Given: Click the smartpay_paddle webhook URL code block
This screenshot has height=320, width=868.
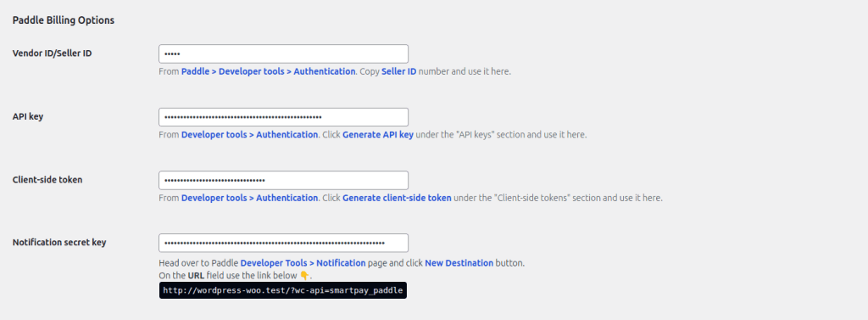Looking at the screenshot, I should (283, 290).
